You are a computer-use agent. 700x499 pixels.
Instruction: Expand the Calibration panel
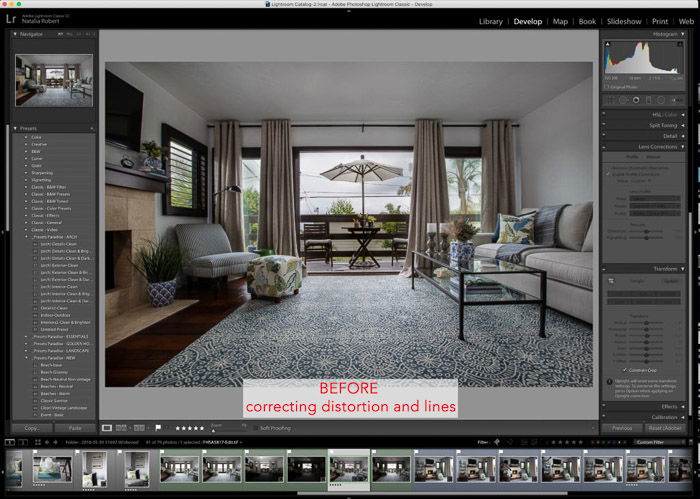pyautogui.click(x=683, y=417)
